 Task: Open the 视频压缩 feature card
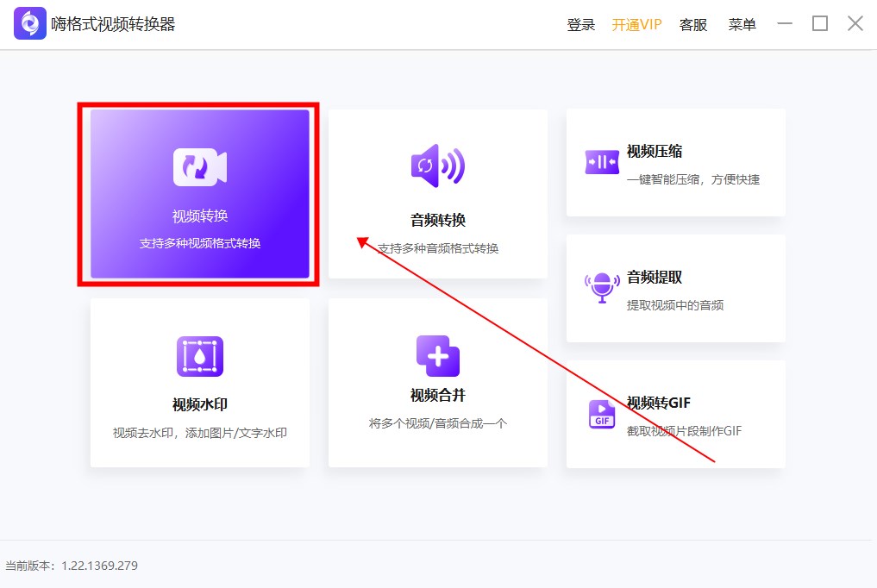pos(675,161)
